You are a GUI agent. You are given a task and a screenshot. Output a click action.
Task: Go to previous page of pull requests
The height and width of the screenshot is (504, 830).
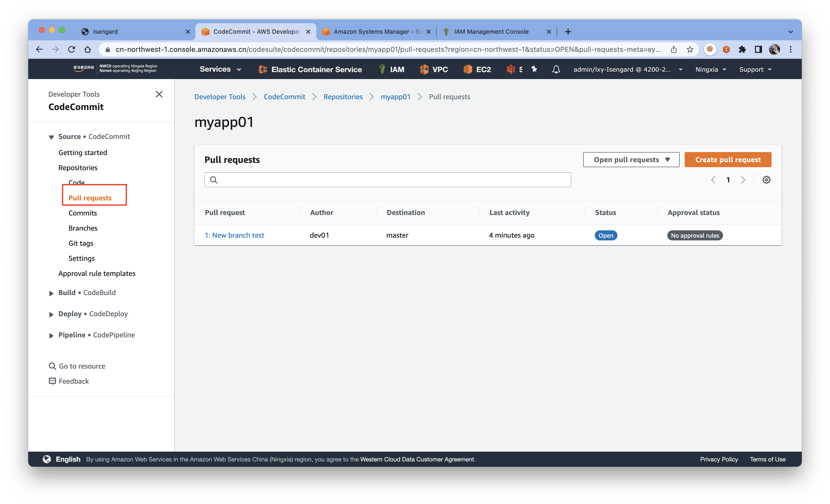click(713, 180)
